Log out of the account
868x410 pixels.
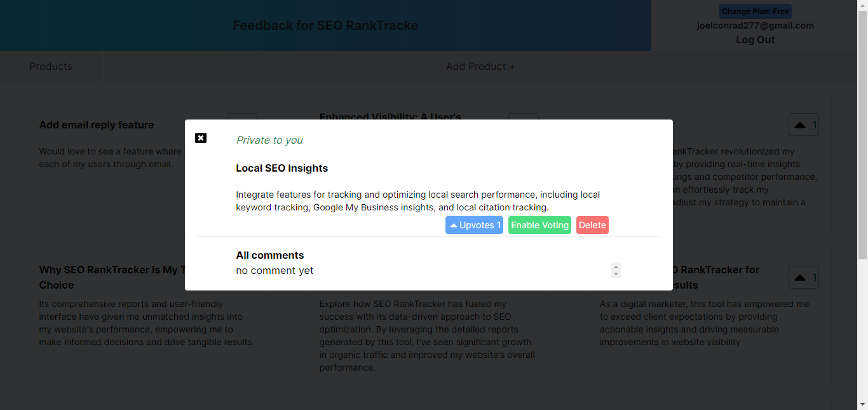[x=756, y=39]
